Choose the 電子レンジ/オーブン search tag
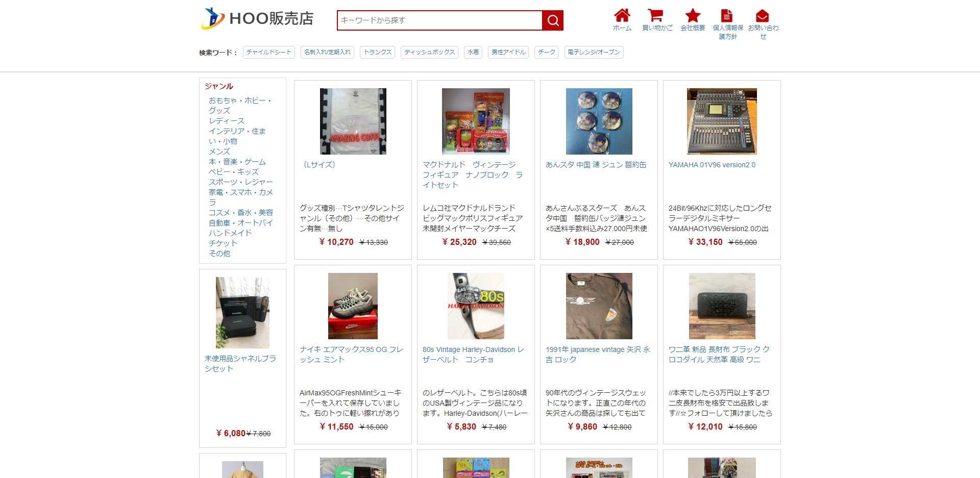The width and height of the screenshot is (980, 478). (594, 52)
